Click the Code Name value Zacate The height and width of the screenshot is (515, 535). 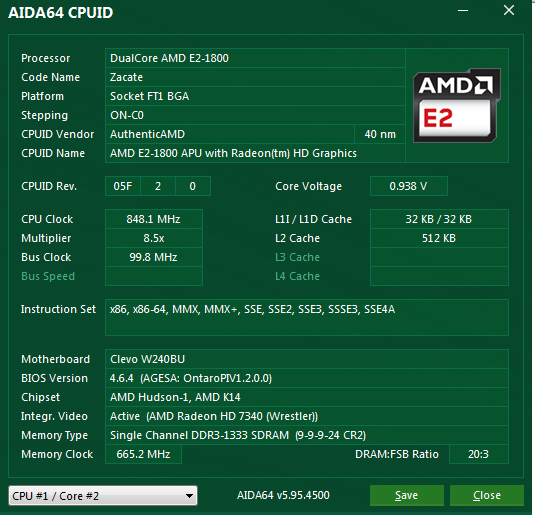click(255, 77)
